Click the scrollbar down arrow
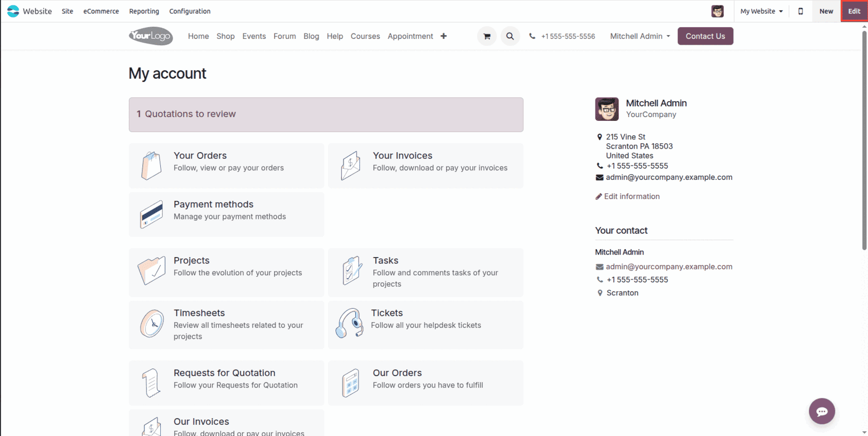This screenshot has width=868, height=436. point(864,432)
